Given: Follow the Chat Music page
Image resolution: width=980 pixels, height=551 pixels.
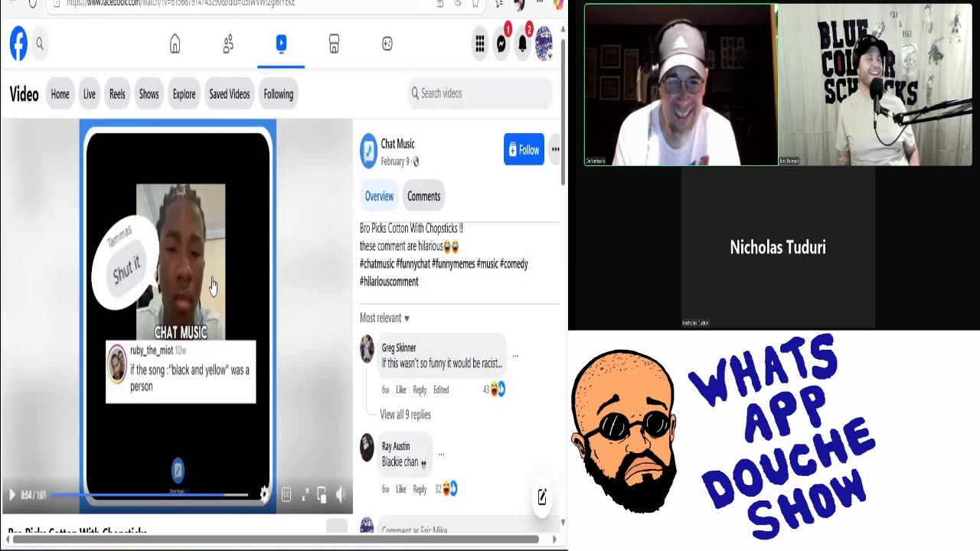Looking at the screenshot, I should click(x=524, y=150).
